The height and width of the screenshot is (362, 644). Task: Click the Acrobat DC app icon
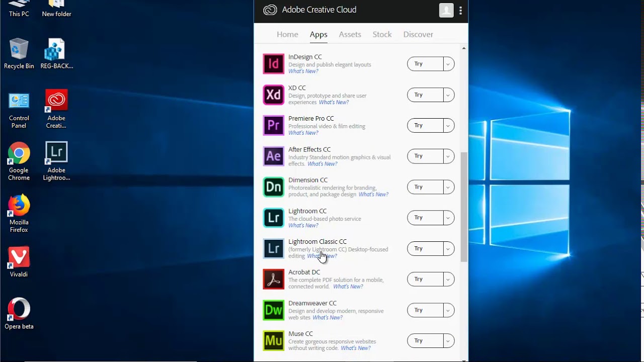(x=274, y=279)
